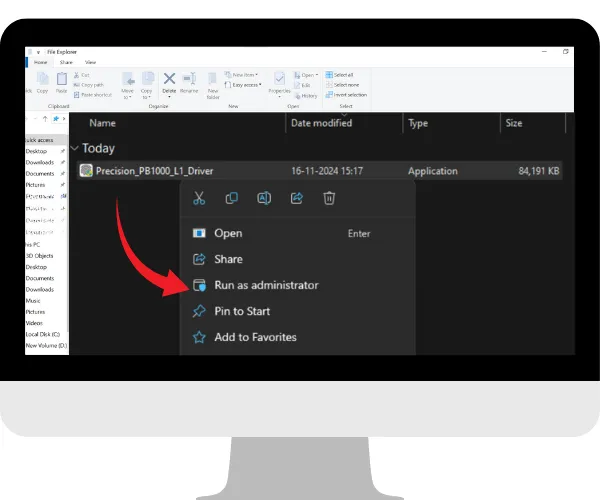
Task: Select the Precision_PB1000_L1_Driver file
Action: pyautogui.click(x=320, y=171)
